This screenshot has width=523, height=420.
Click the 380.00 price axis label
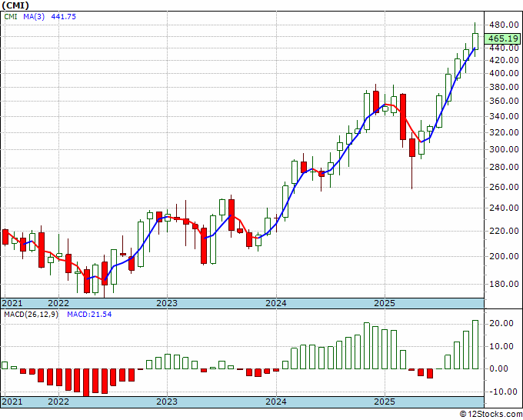click(504, 87)
